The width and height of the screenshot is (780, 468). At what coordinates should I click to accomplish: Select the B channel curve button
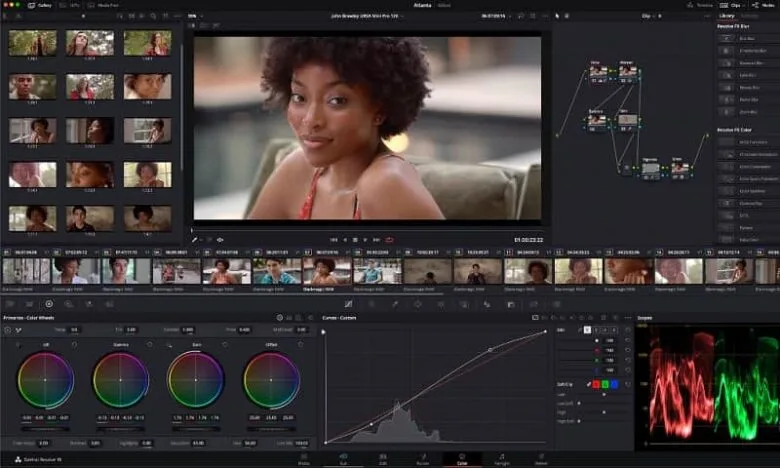(614, 330)
